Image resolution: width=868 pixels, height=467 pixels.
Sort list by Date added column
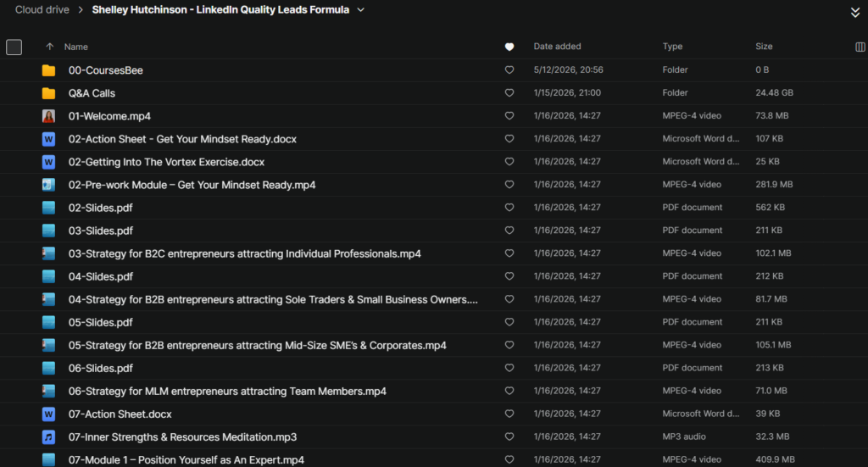558,47
